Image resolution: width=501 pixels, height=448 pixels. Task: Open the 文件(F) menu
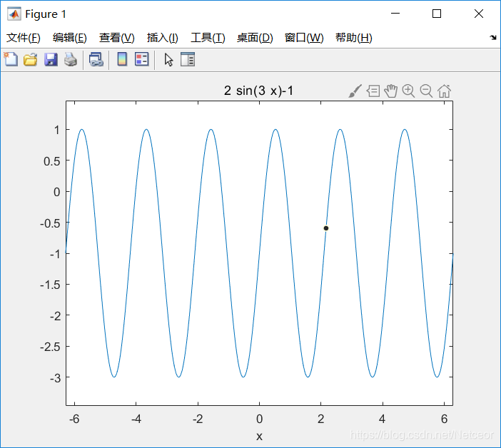24,38
